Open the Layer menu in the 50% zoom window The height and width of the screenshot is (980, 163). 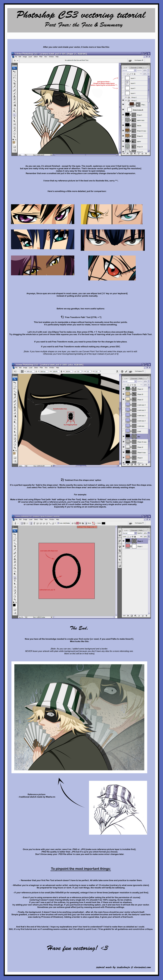click(30, 57)
